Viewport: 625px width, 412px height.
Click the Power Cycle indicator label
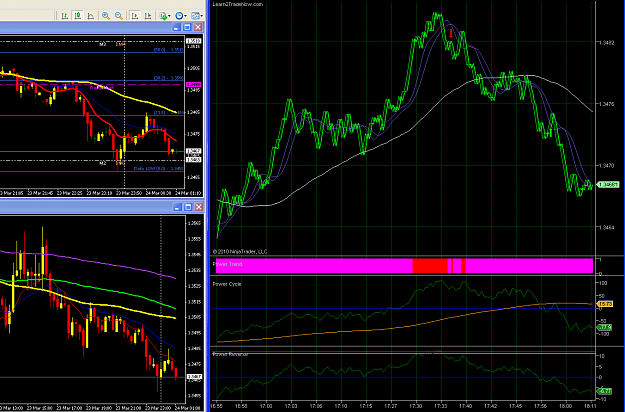coord(227,284)
